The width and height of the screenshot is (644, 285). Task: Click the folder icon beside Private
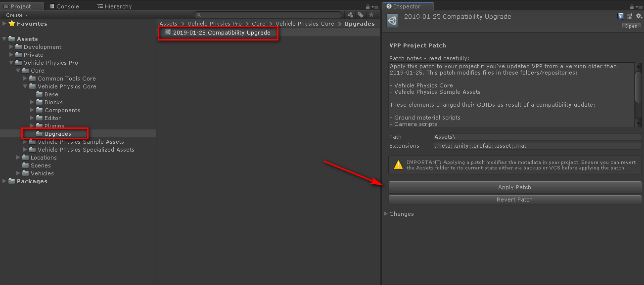[18, 55]
